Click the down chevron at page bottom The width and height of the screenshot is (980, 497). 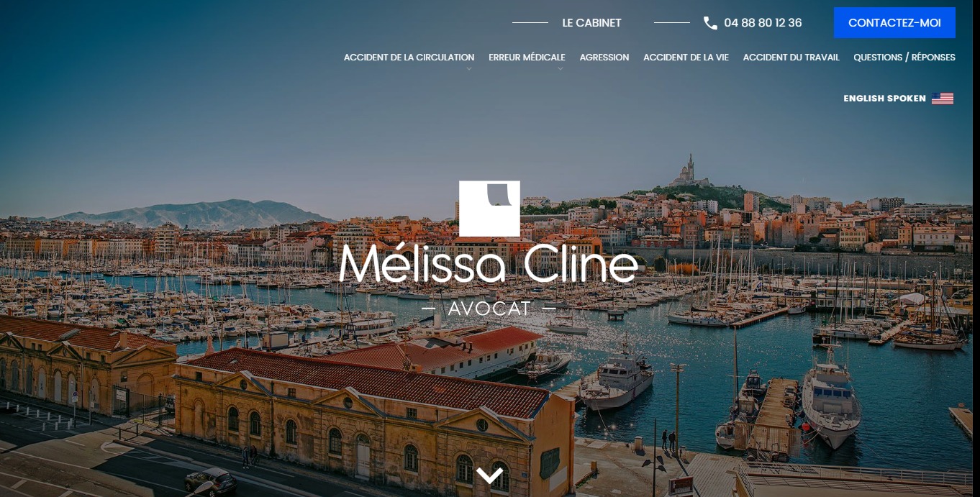coord(489,475)
